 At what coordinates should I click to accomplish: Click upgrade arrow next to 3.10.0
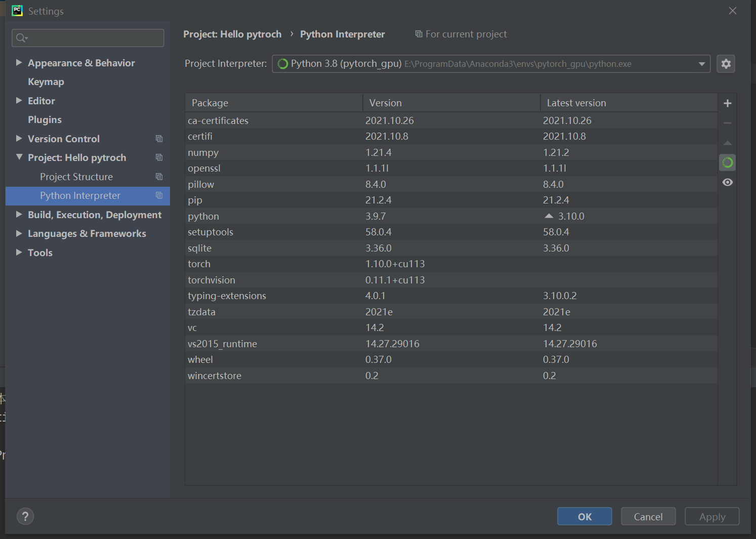[x=549, y=216]
